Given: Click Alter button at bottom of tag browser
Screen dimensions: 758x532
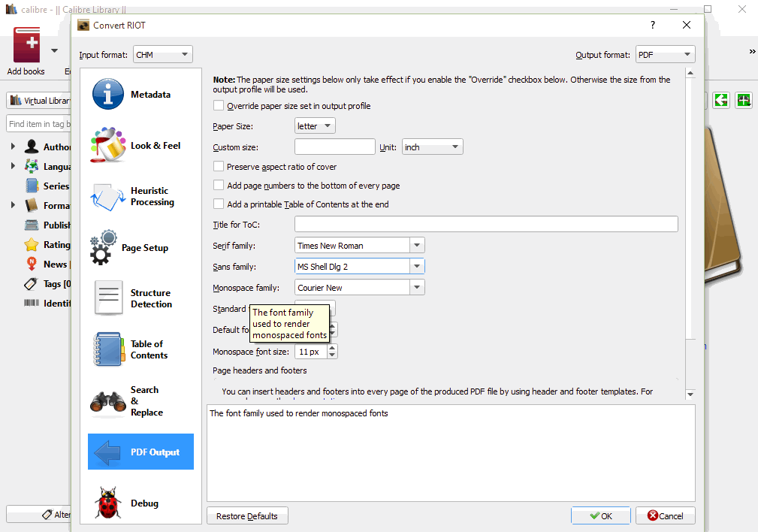Looking at the screenshot, I should tap(40, 514).
